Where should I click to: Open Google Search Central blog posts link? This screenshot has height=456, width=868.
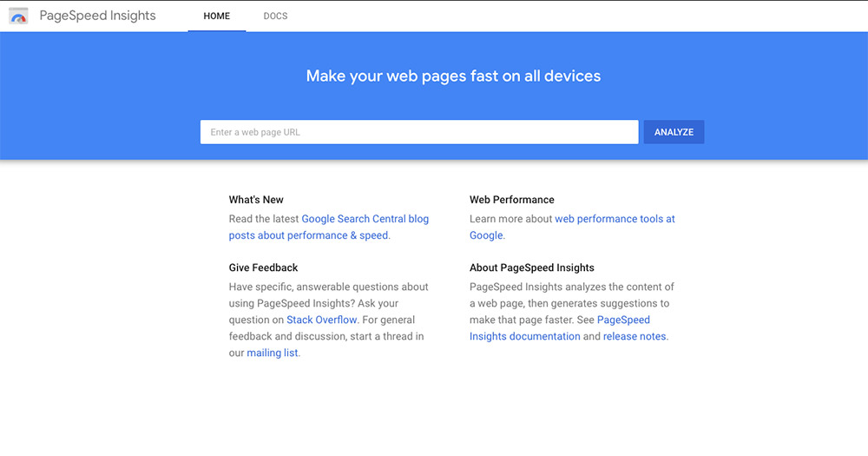[329, 228]
